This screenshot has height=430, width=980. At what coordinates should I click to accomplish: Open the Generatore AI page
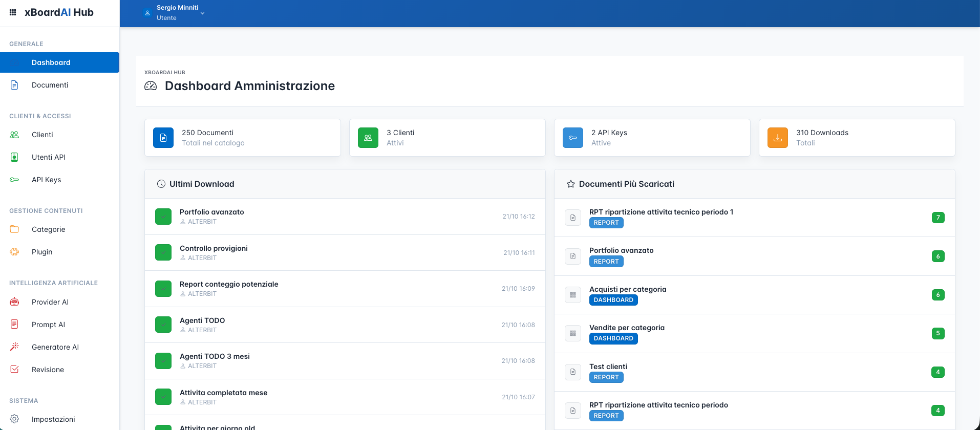coord(59,347)
